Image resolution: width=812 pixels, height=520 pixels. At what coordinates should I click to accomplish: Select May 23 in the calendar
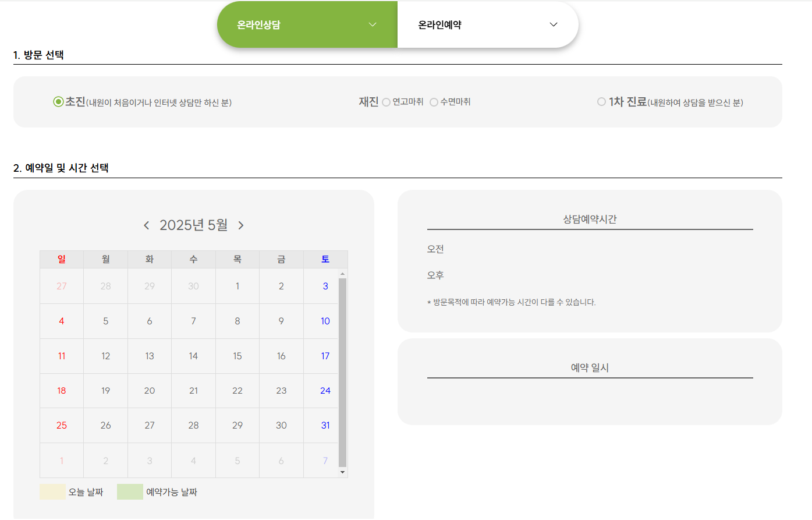tap(281, 391)
